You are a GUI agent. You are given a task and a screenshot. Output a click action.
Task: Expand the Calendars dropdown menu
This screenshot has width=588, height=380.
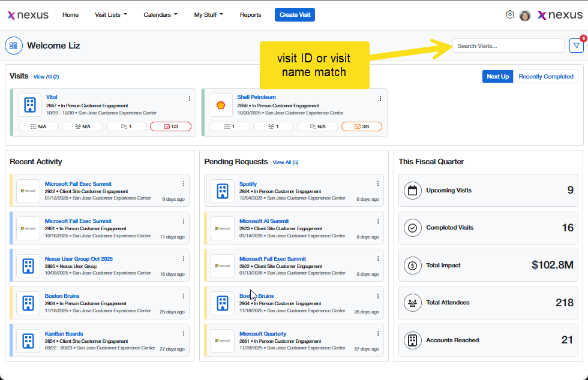coord(160,15)
